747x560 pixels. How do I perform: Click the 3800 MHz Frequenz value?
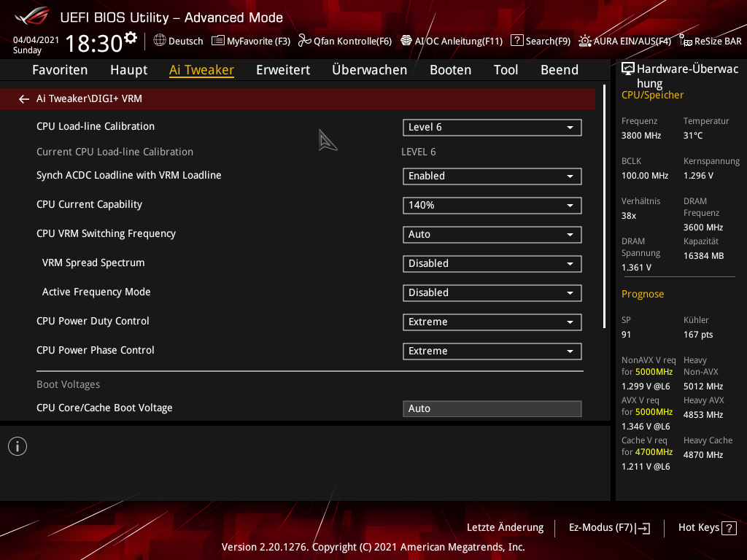pos(641,136)
